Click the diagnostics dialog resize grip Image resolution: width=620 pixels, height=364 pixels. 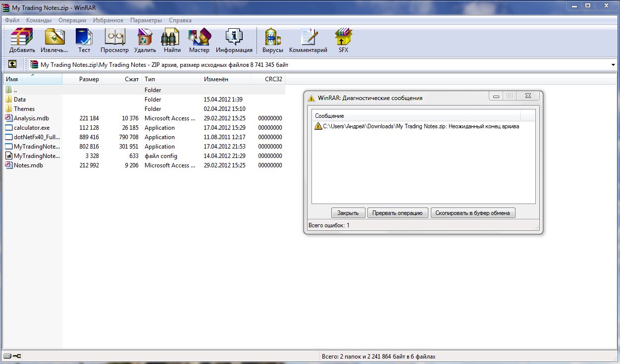537,228
